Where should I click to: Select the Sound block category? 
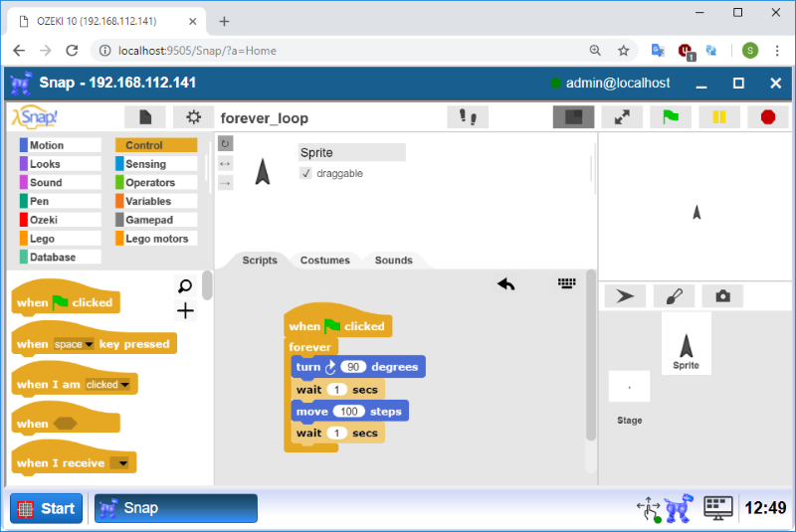[x=60, y=183]
